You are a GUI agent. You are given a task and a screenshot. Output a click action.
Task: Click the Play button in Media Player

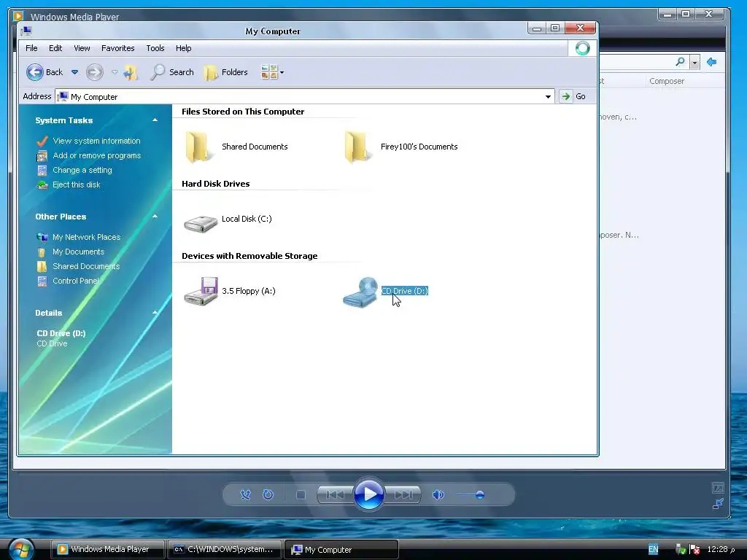tap(368, 494)
